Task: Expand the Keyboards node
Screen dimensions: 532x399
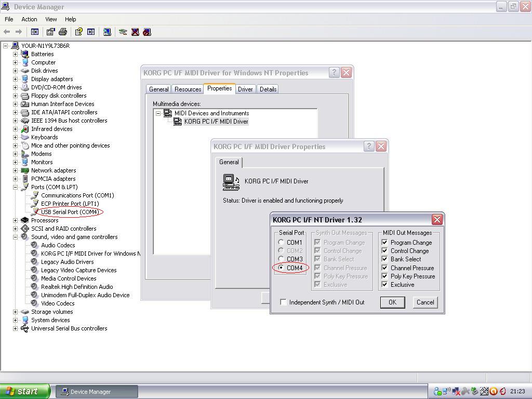Action: [15, 137]
